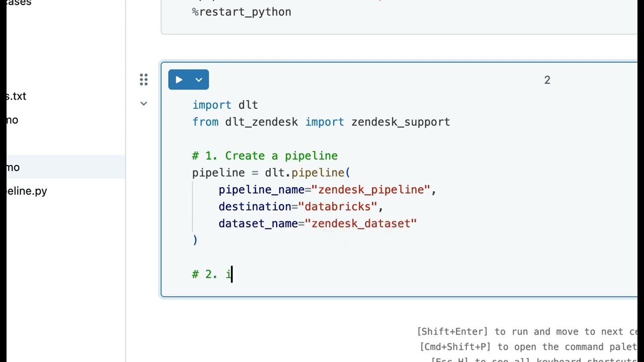
Task: Click the "# 1. Create a pipeline" comment
Action: (265, 156)
